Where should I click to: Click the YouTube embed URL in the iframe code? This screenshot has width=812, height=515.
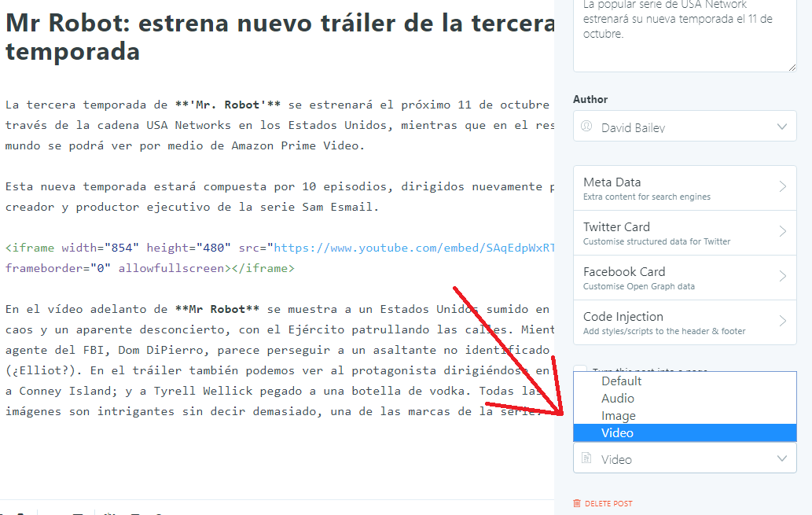click(414, 248)
